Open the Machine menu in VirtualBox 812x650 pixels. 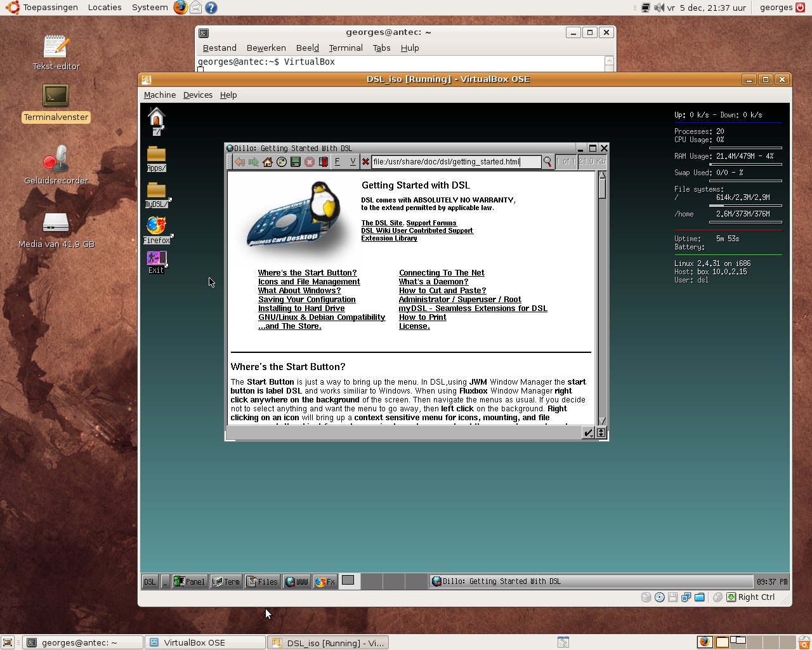[160, 95]
